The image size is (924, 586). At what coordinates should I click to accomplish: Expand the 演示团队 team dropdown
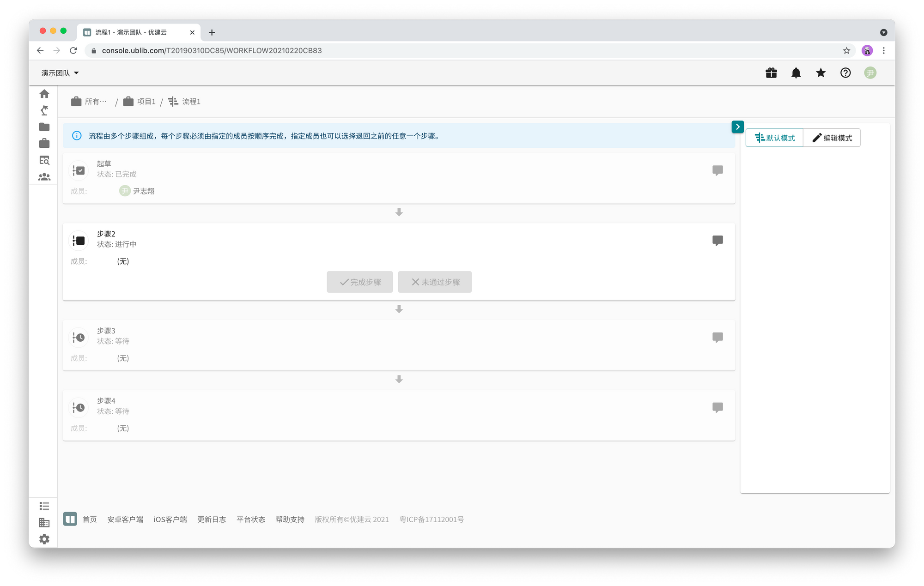[60, 73]
